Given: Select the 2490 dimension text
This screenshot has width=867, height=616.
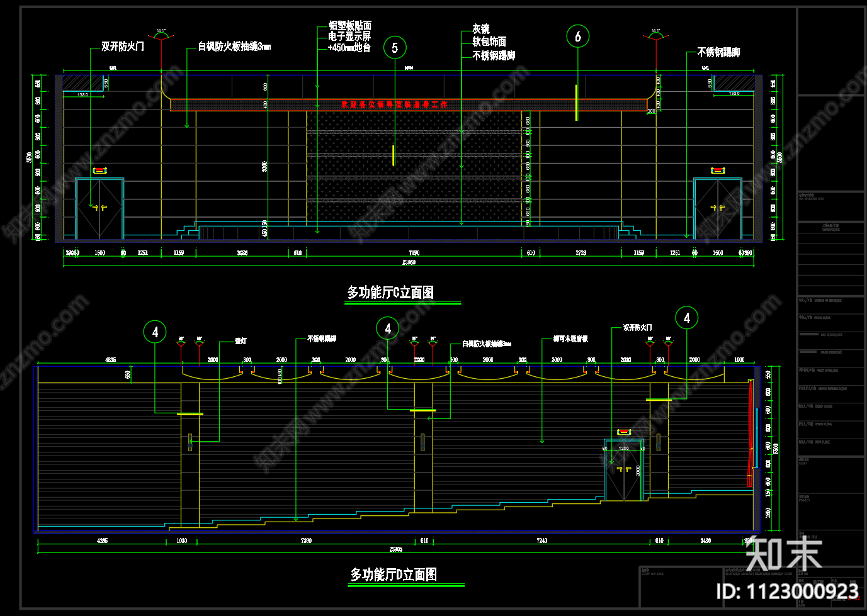Looking at the screenshot, I should 706,540.
